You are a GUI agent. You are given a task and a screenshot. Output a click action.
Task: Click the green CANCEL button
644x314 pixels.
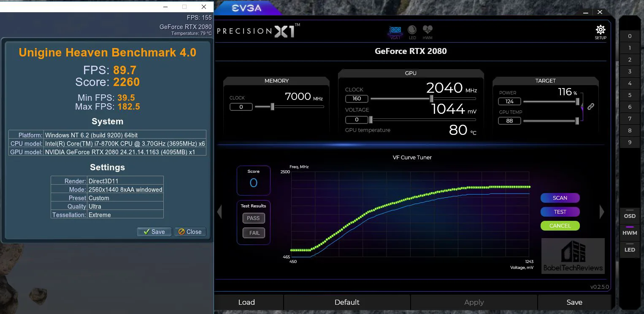pyautogui.click(x=560, y=225)
